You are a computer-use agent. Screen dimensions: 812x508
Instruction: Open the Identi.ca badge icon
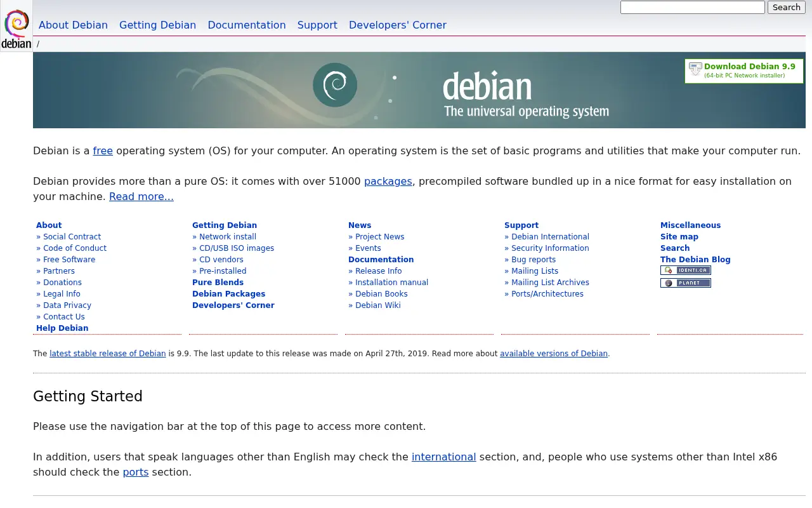[x=686, y=271]
